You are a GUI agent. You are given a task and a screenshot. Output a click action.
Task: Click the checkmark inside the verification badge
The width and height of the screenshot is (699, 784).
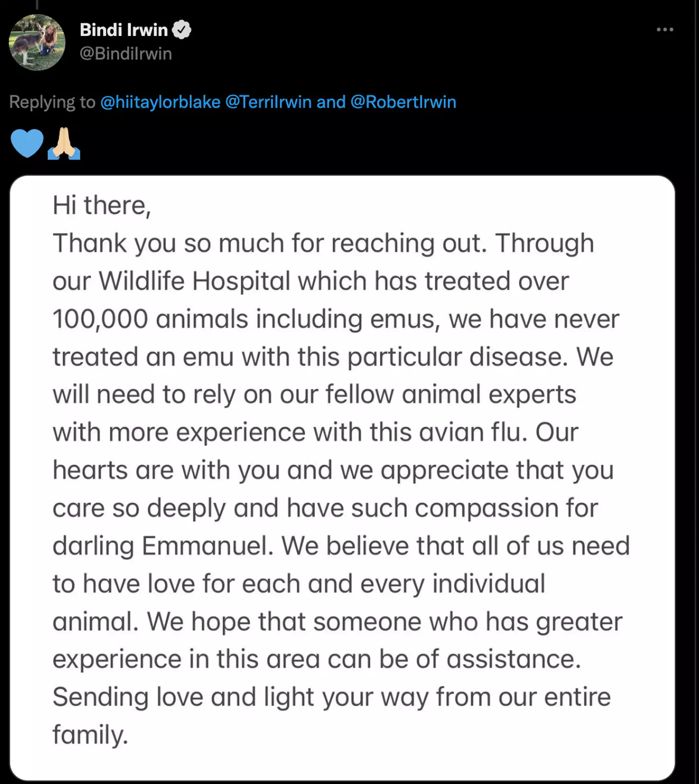(182, 29)
